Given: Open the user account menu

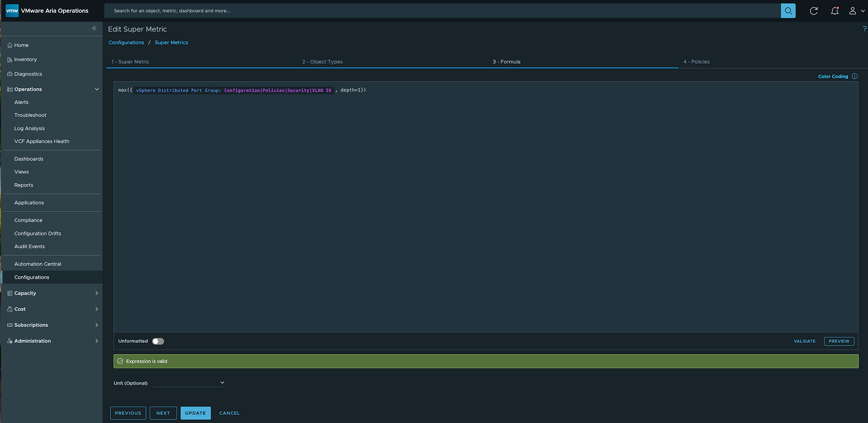Looking at the screenshot, I should click(856, 11).
